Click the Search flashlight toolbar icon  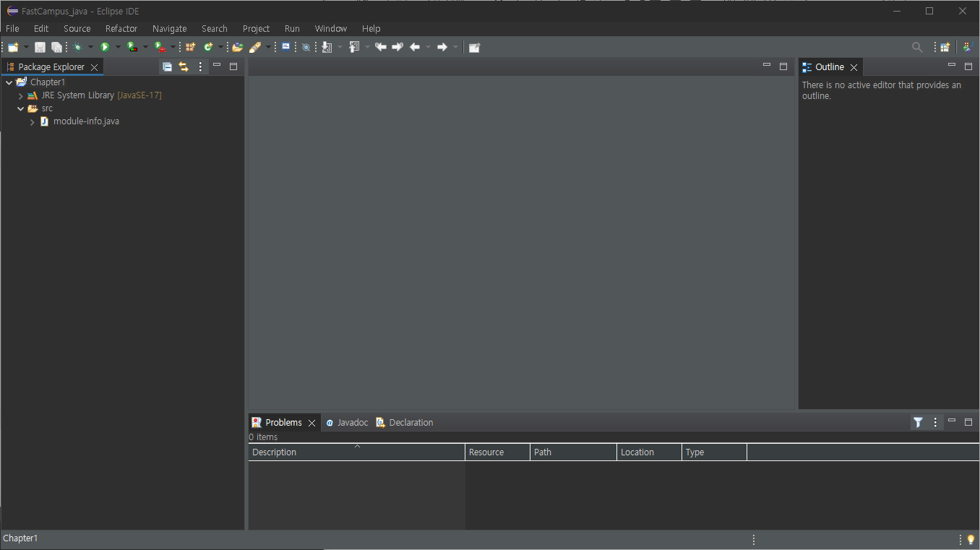point(255,47)
